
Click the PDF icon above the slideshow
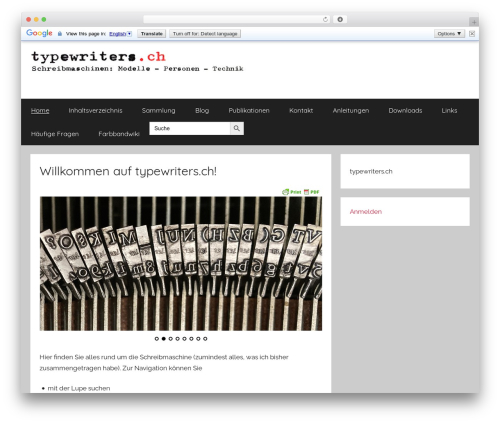[312, 192]
